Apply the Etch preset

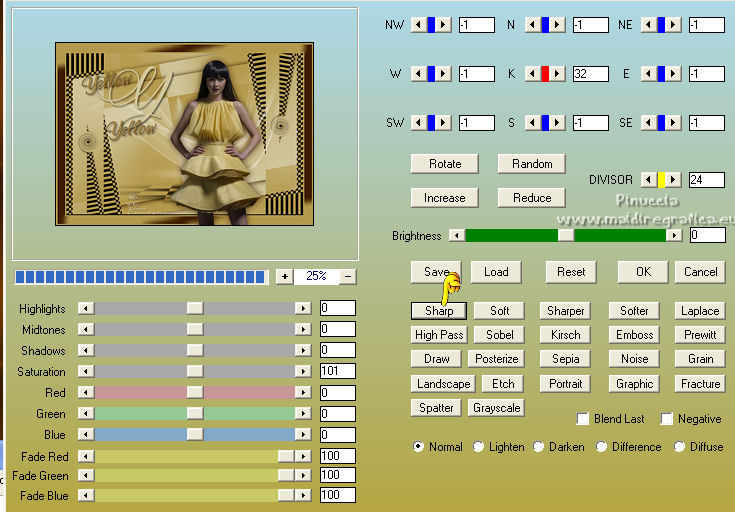point(503,384)
